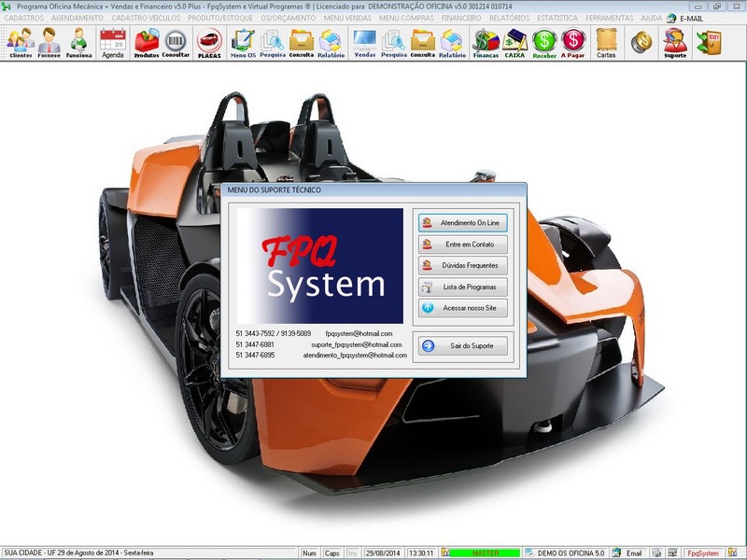This screenshot has height=560, width=747.
Task: Open the Agenda calendar icon
Action: 113,43
